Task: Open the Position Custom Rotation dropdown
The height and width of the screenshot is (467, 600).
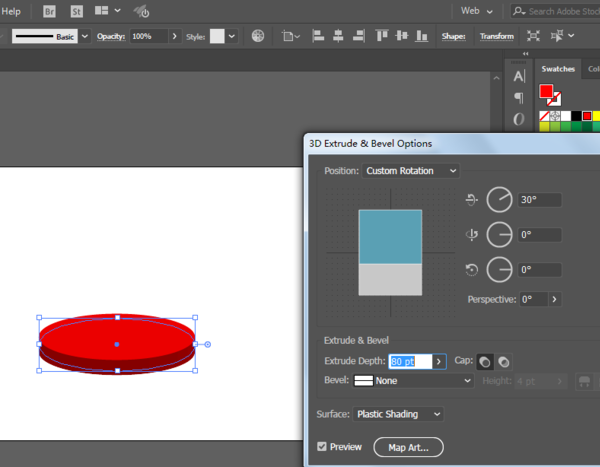Action: coord(411,171)
